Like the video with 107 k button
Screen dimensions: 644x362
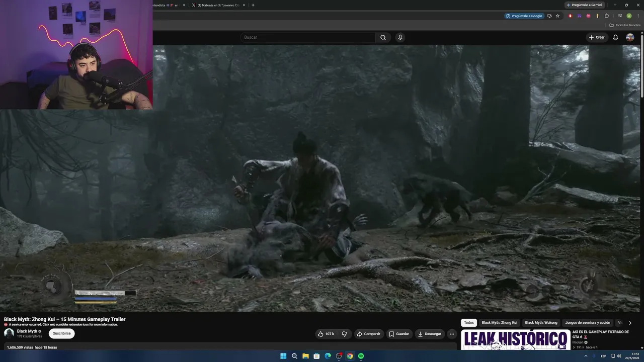326,334
